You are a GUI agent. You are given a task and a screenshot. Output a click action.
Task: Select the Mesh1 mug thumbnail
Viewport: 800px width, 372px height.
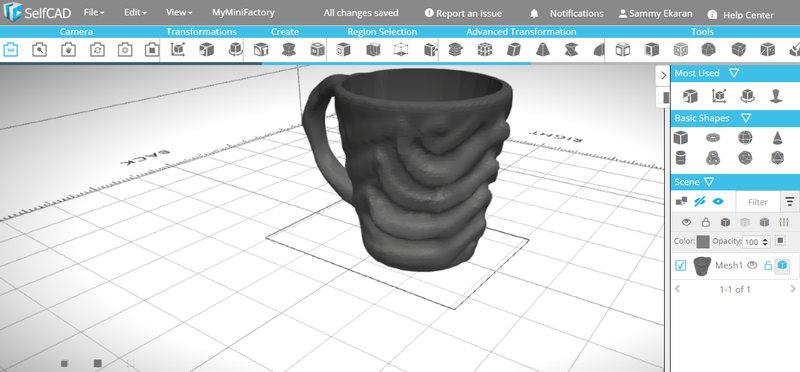(702, 266)
